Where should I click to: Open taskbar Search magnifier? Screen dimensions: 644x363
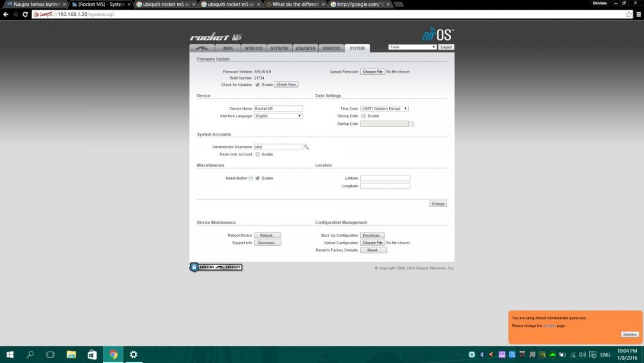pyautogui.click(x=30, y=355)
